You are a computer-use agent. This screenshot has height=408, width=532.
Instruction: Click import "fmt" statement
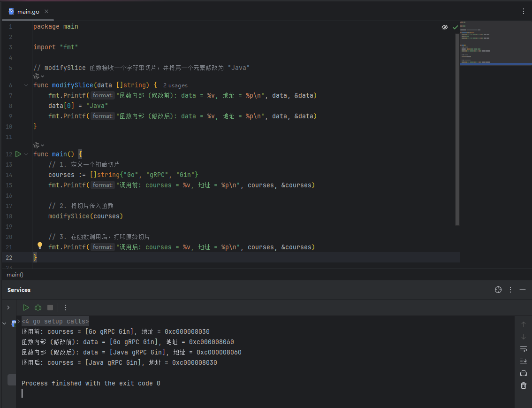pyautogui.click(x=56, y=47)
